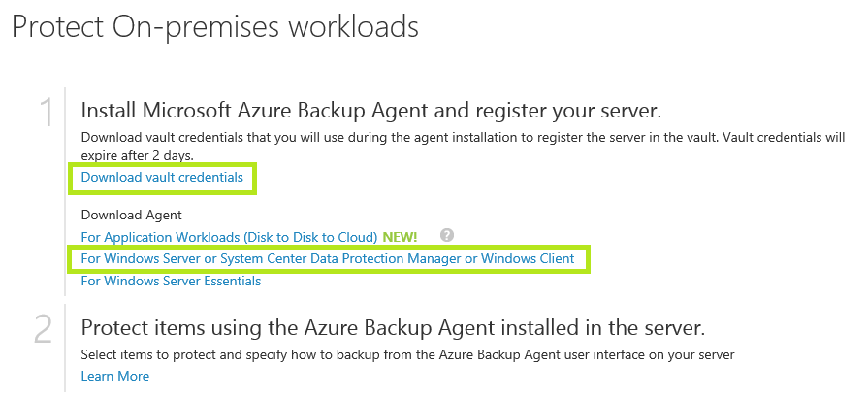Click the Download Agent label
The image size is (868, 400).
coord(131,215)
